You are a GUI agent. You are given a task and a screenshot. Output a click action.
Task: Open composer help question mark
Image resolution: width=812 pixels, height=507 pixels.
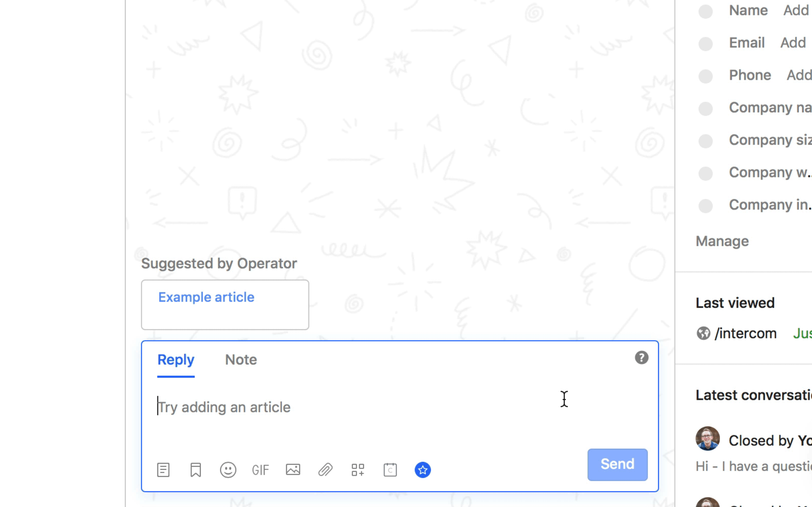(x=641, y=358)
